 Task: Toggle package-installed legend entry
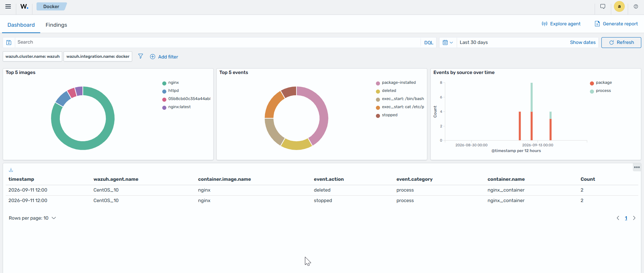(x=396, y=82)
